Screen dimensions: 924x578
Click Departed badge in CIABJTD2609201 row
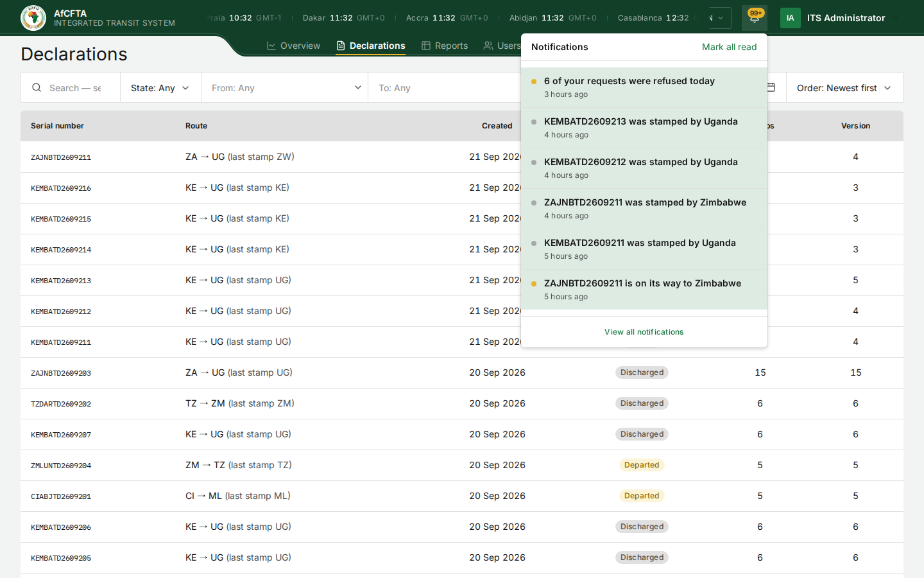pos(642,496)
